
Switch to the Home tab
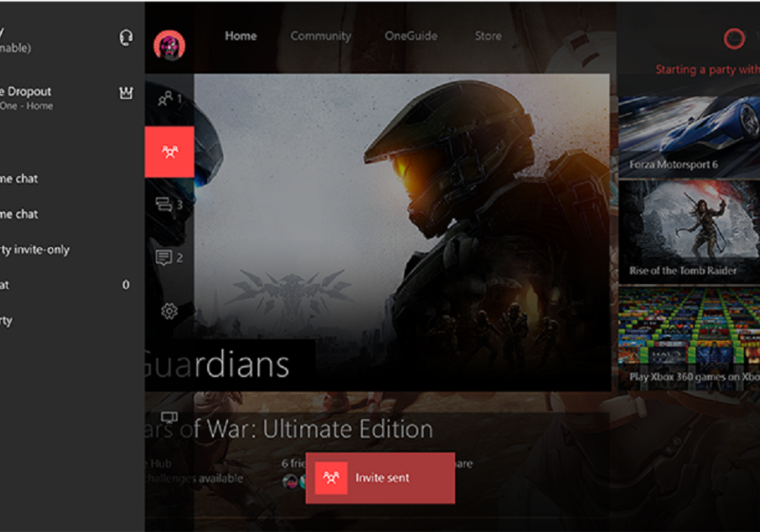[240, 36]
